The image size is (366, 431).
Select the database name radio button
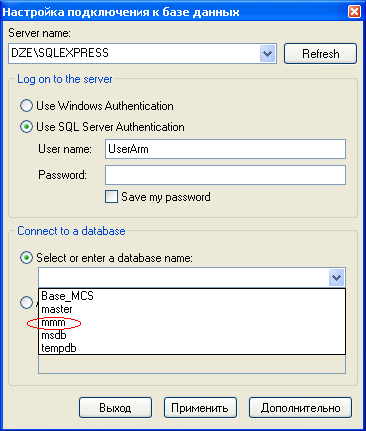click(26, 258)
